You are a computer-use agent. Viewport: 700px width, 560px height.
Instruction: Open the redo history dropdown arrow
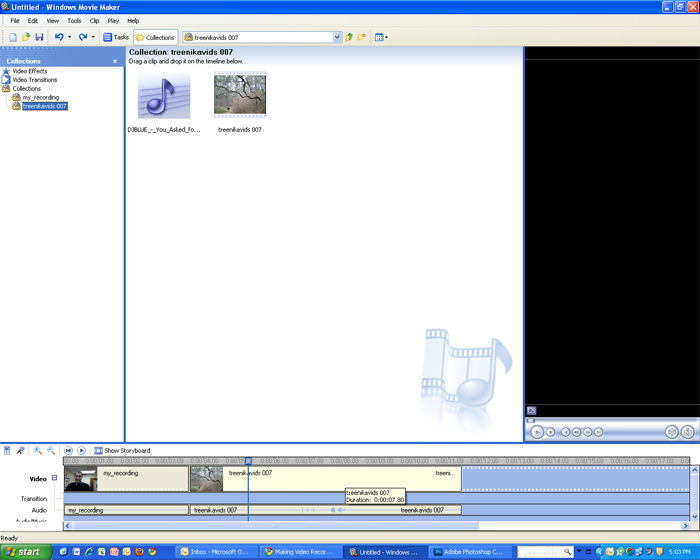[x=93, y=38]
